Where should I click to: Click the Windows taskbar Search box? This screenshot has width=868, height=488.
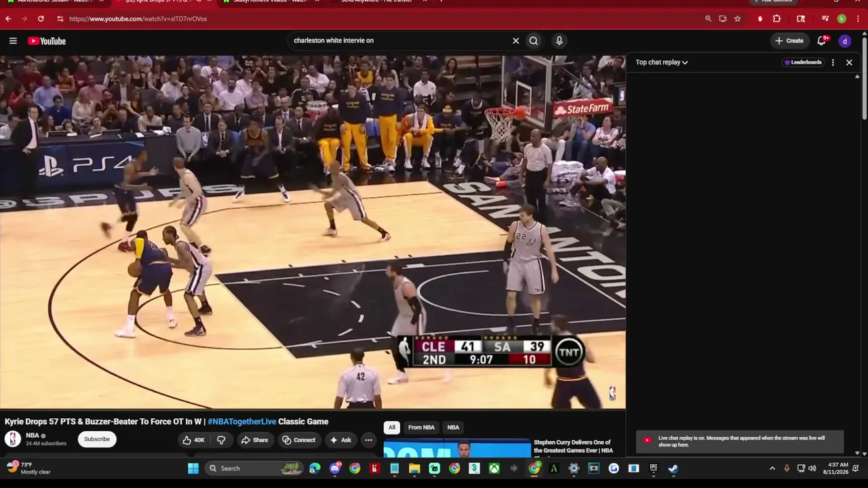(254, 468)
